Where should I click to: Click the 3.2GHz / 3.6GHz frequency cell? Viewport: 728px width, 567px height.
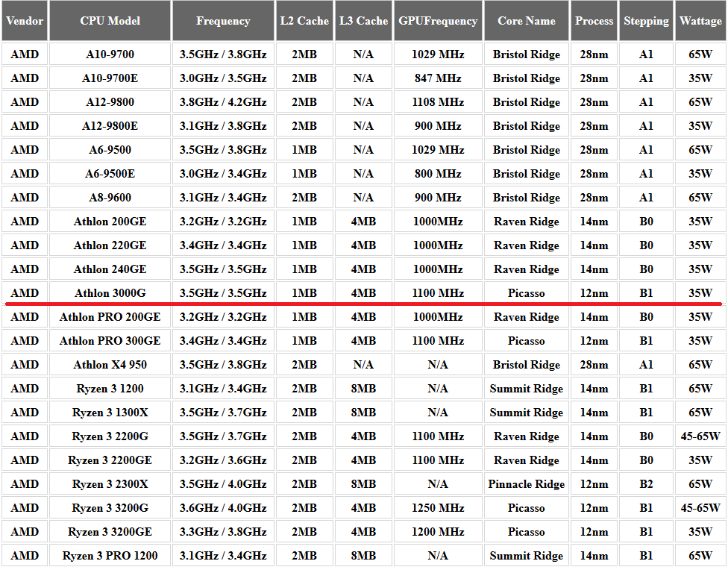[x=223, y=460]
